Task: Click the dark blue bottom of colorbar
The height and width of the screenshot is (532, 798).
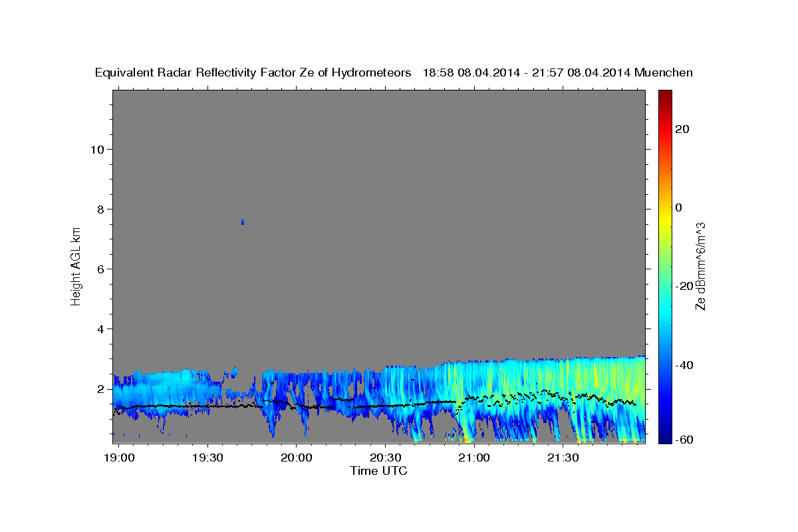Action: click(664, 436)
